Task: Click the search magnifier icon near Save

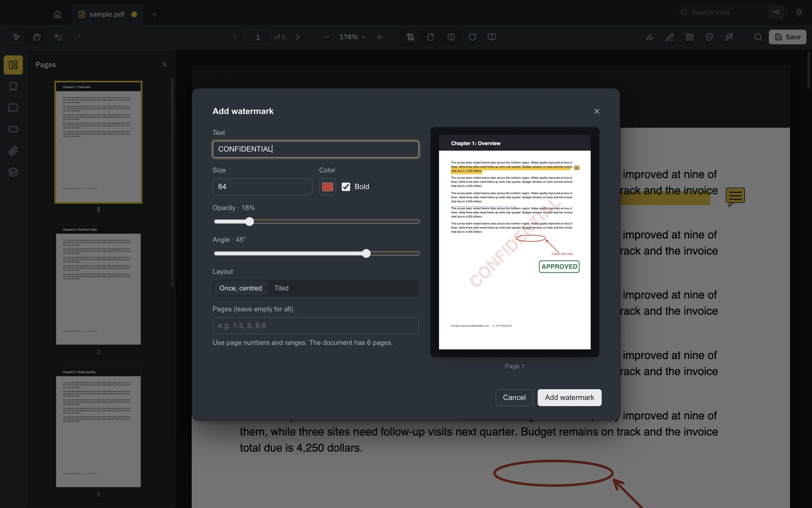Action: click(758, 37)
